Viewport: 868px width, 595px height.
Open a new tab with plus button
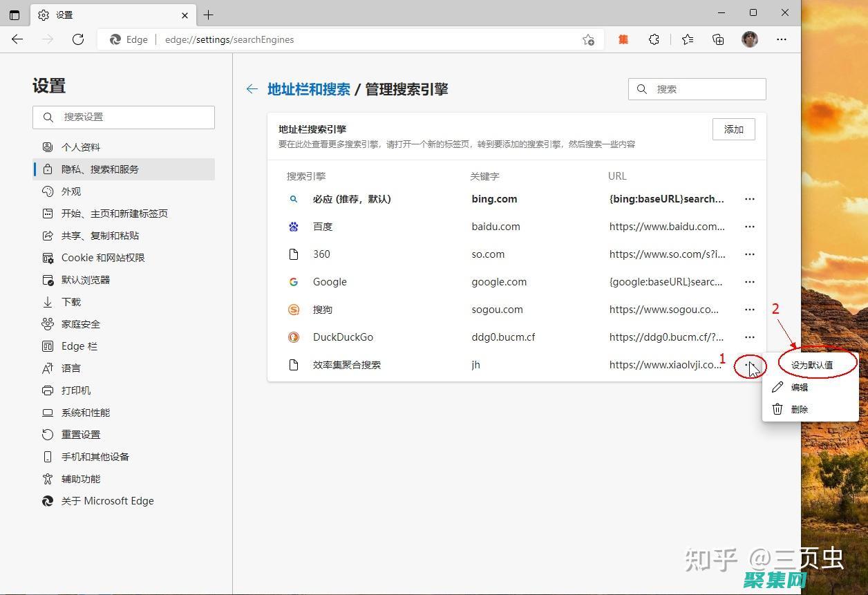coord(208,15)
